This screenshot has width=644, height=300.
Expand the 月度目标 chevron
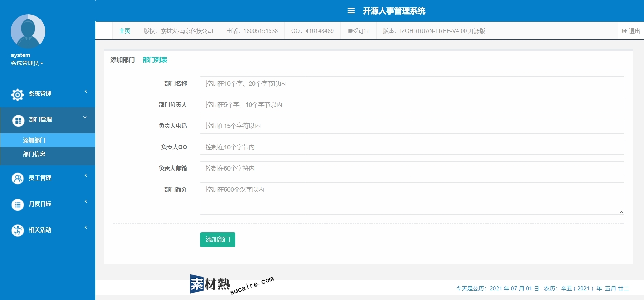86,201
